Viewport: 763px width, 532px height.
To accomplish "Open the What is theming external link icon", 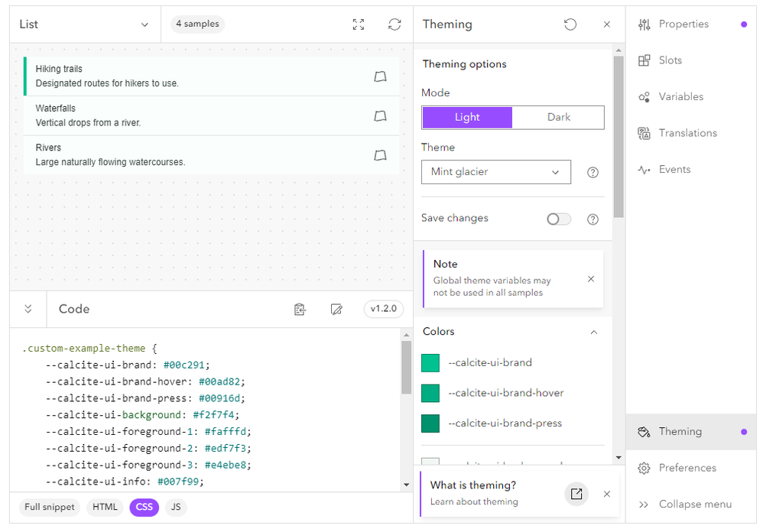I will (576, 494).
